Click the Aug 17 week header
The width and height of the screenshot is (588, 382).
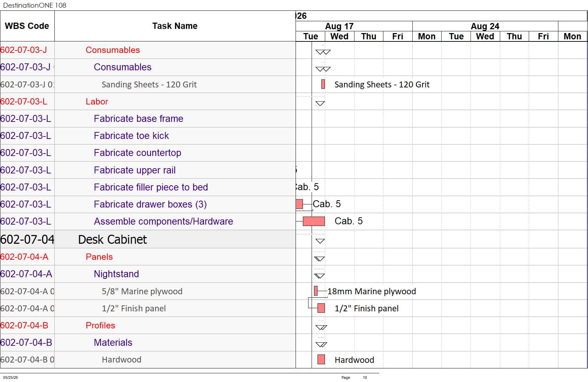pos(339,26)
